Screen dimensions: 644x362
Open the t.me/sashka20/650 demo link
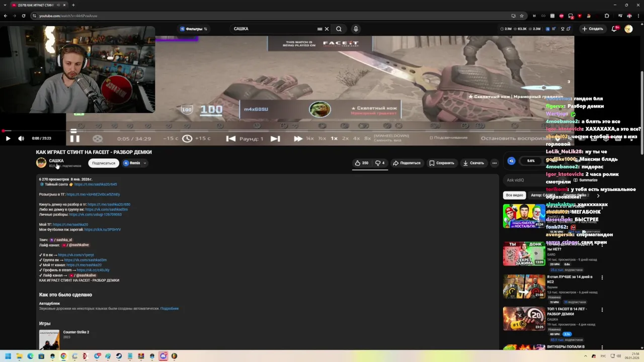[109, 205]
